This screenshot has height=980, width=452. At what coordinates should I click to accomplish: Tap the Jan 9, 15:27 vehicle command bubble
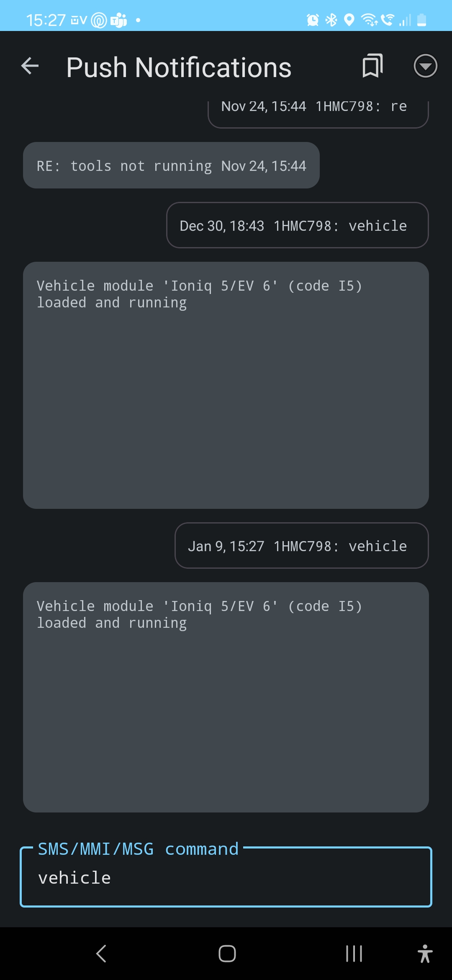(x=301, y=546)
